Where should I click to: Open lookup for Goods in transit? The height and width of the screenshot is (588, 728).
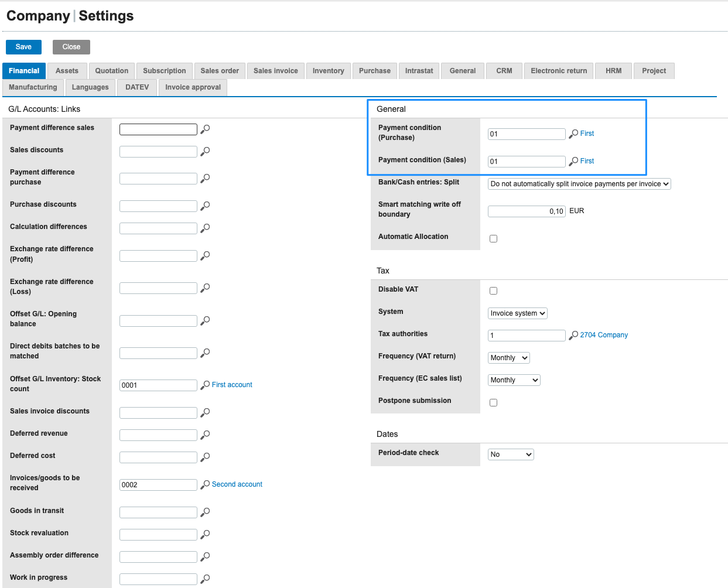click(x=205, y=512)
